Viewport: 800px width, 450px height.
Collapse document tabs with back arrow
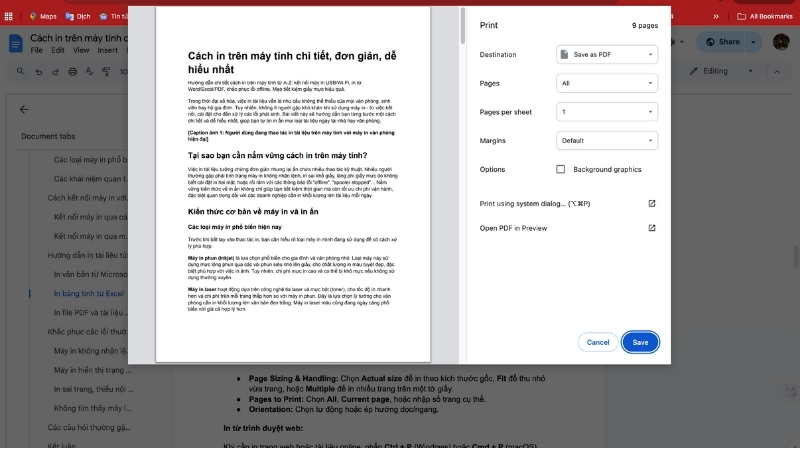(25, 110)
